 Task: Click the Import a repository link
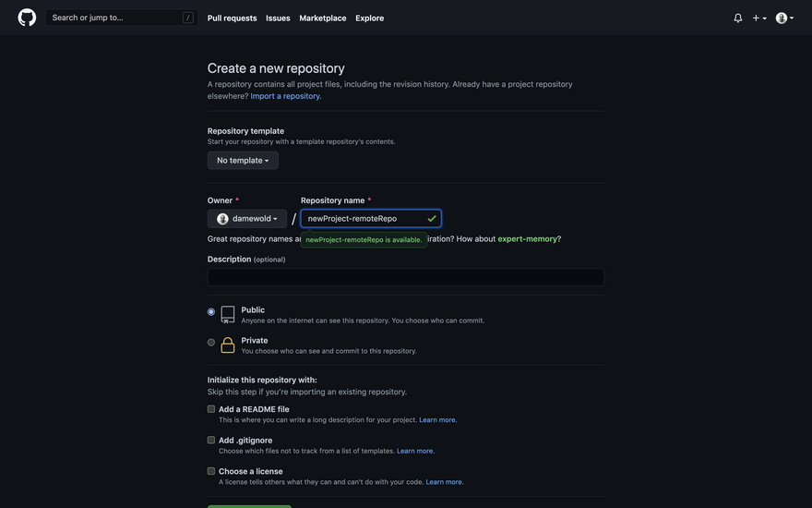click(285, 96)
